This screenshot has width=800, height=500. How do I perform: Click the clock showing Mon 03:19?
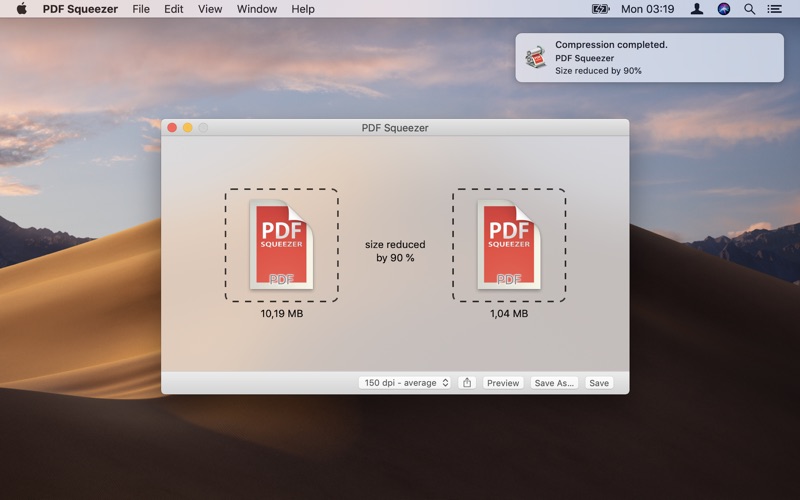click(647, 9)
